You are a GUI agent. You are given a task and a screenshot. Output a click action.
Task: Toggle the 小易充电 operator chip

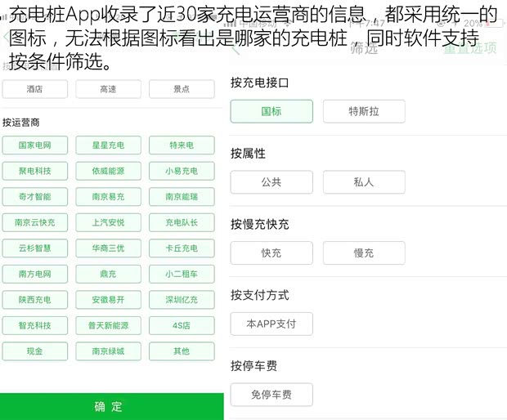[x=182, y=171]
